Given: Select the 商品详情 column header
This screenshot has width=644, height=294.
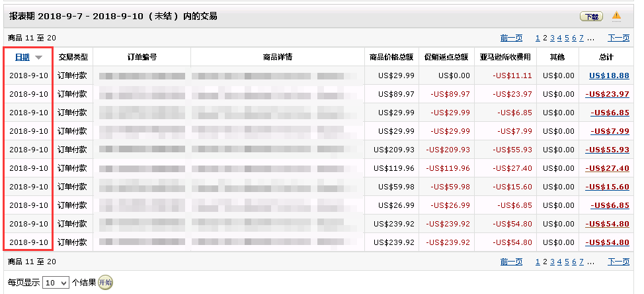Looking at the screenshot, I should pyautogui.click(x=278, y=57).
